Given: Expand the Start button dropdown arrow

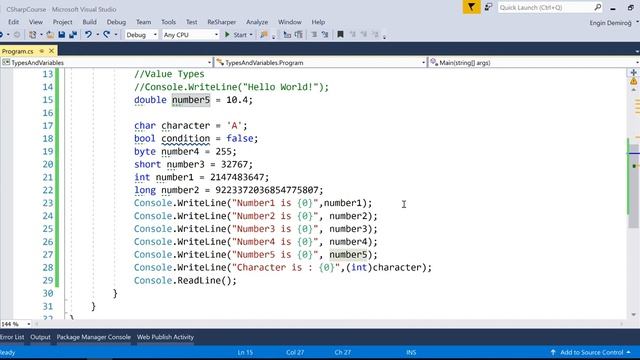Looking at the screenshot, I should click(251, 35).
